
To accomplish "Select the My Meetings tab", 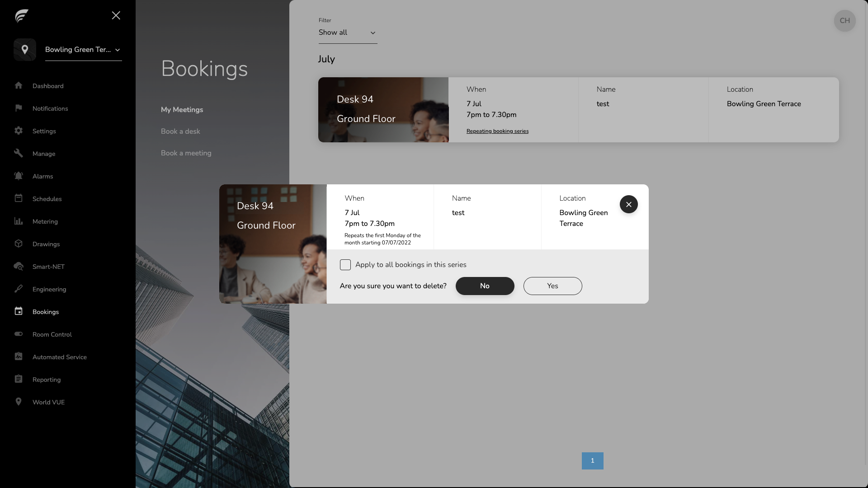I will (182, 110).
